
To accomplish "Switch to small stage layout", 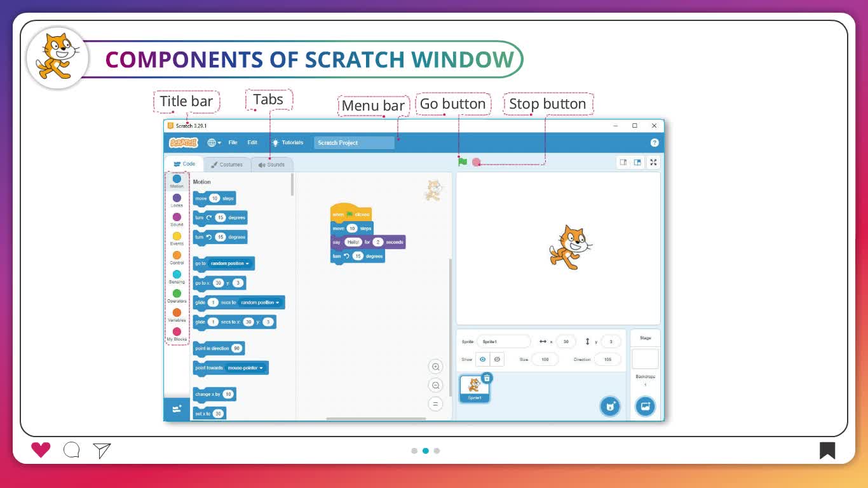I will (x=623, y=163).
